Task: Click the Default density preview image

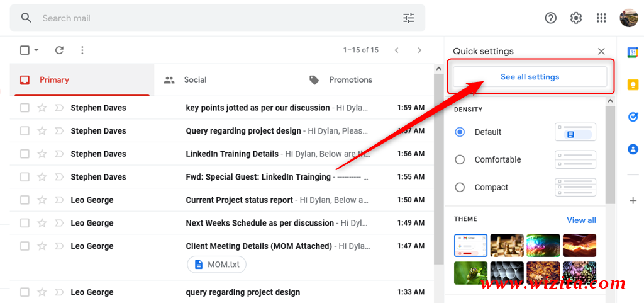Action: click(x=575, y=132)
